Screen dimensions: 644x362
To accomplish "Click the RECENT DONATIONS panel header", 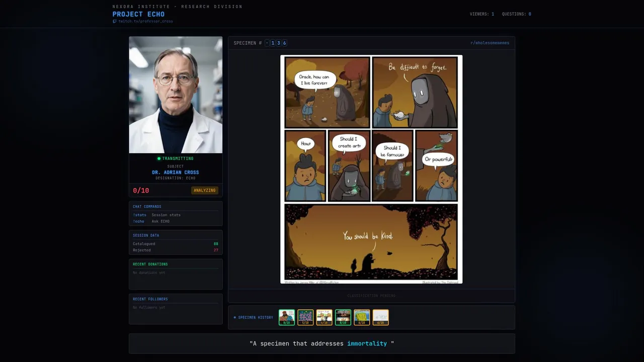I will (150, 264).
